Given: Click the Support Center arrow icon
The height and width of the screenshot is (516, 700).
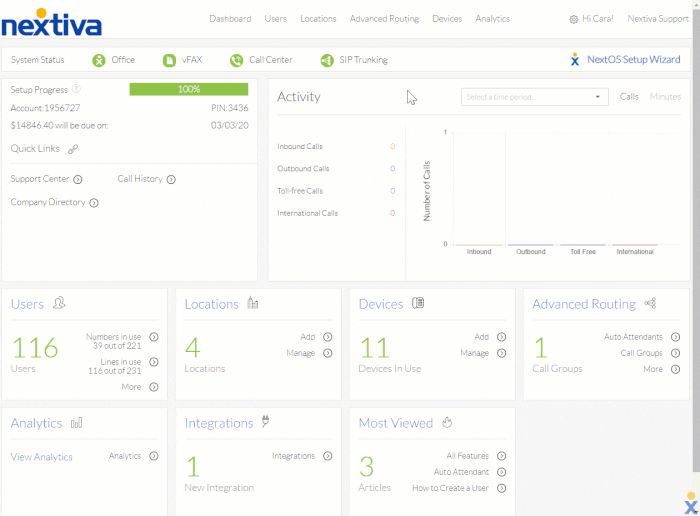Looking at the screenshot, I should pyautogui.click(x=78, y=179).
